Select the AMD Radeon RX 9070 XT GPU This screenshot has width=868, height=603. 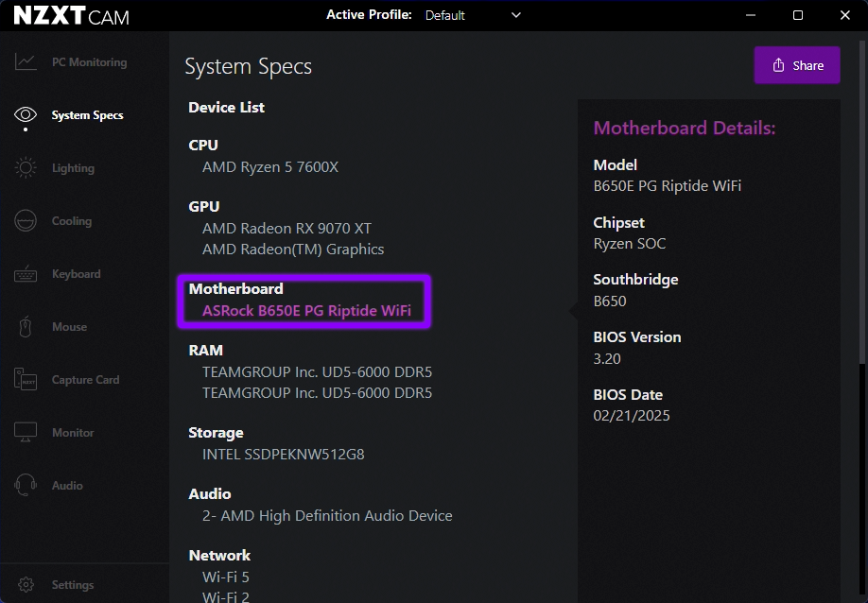(286, 228)
